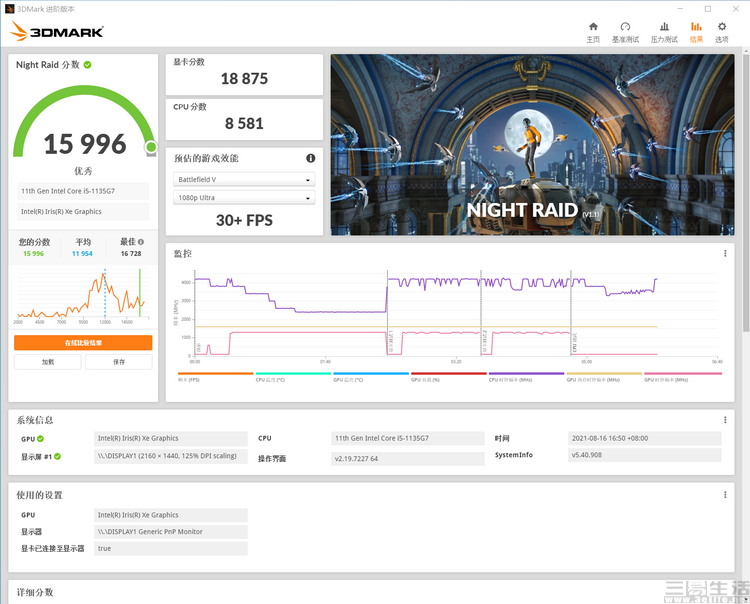Click the 3DMark title bar app icon
The image size is (750, 604).
(x=10, y=9)
